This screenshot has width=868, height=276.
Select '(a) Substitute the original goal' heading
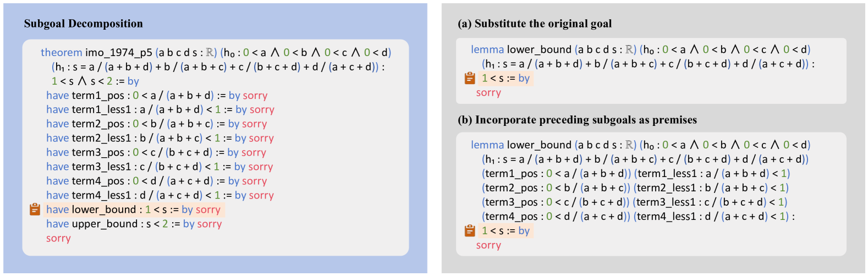pos(535,24)
